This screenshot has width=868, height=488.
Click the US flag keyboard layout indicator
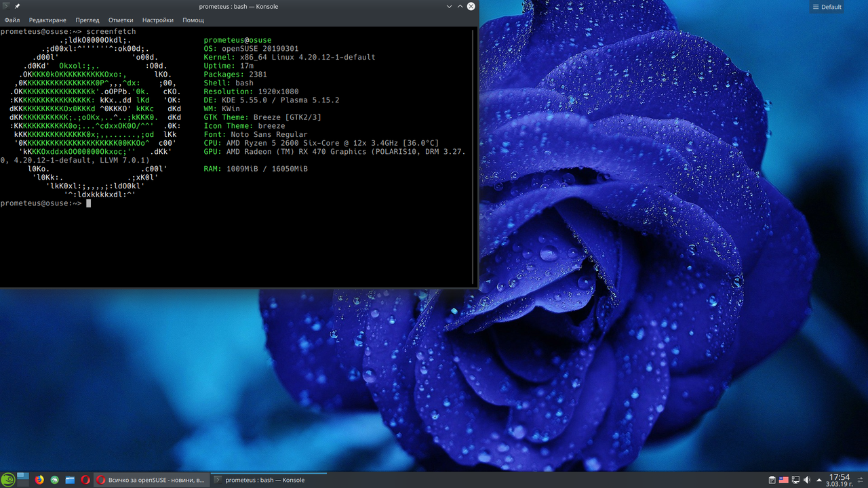[x=784, y=480]
